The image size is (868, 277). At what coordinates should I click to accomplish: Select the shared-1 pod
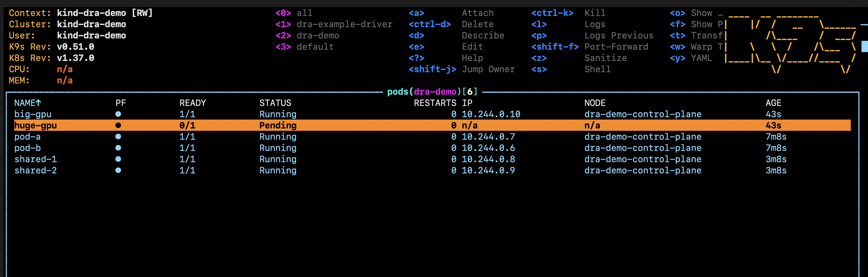pyautogui.click(x=432, y=159)
